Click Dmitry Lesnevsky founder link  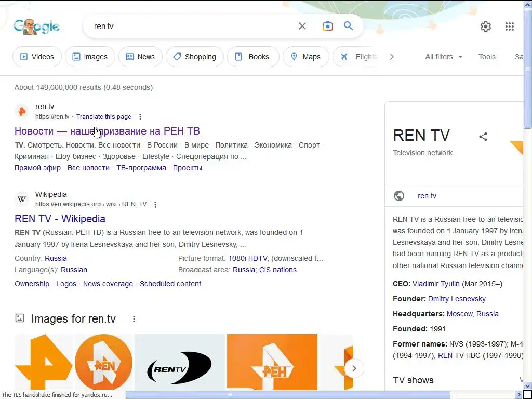[457, 299]
